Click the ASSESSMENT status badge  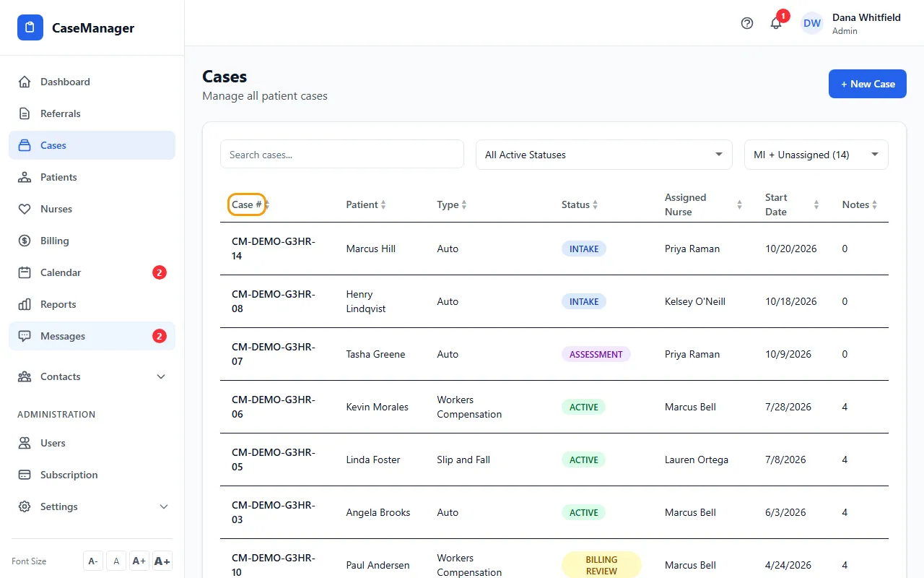coord(596,354)
